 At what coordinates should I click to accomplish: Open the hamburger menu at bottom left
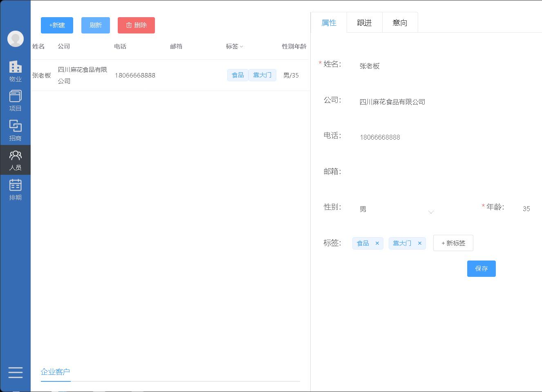coord(15,372)
